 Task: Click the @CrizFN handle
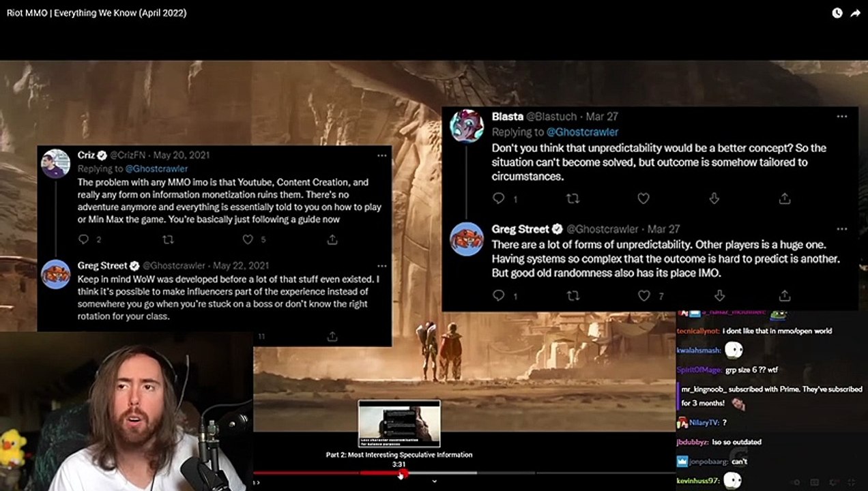(129, 155)
